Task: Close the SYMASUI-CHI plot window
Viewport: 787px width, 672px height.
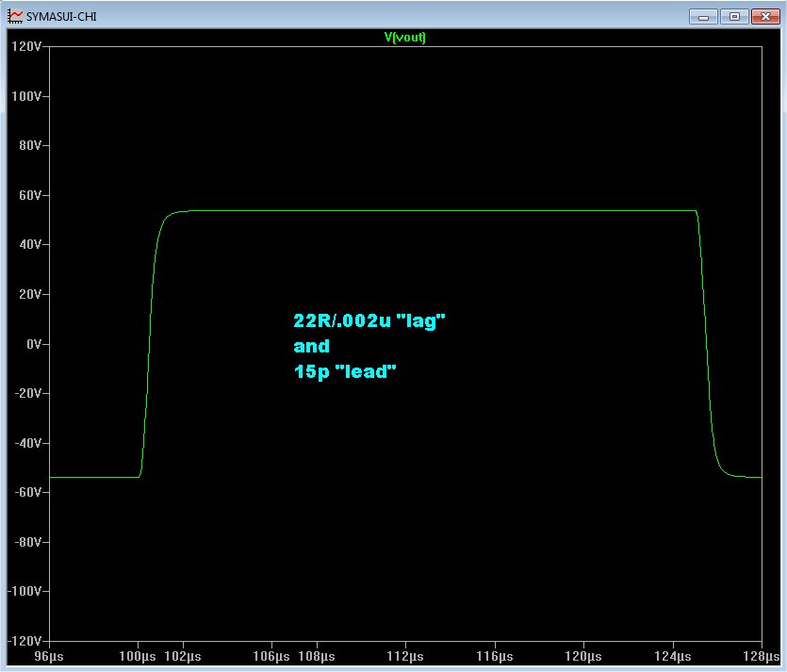Action: (765, 17)
